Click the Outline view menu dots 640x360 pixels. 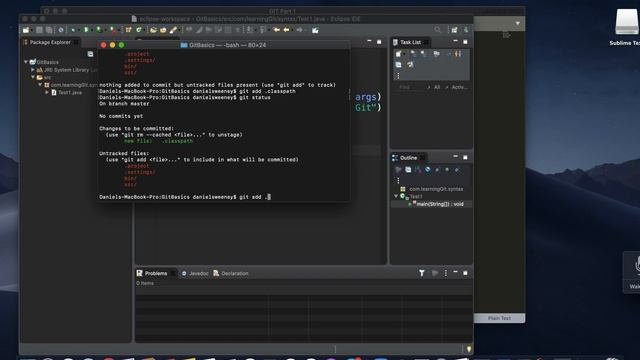click(x=398, y=180)
